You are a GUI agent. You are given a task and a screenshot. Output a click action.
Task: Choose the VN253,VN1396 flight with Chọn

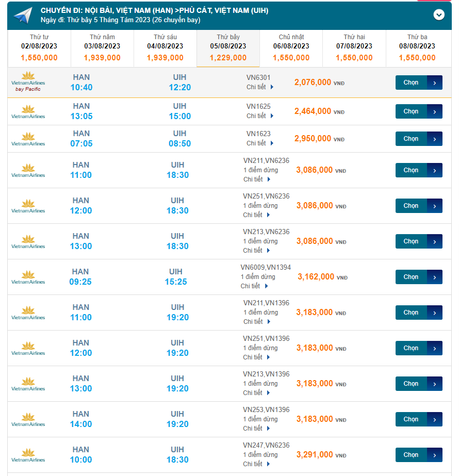[418, 419]
